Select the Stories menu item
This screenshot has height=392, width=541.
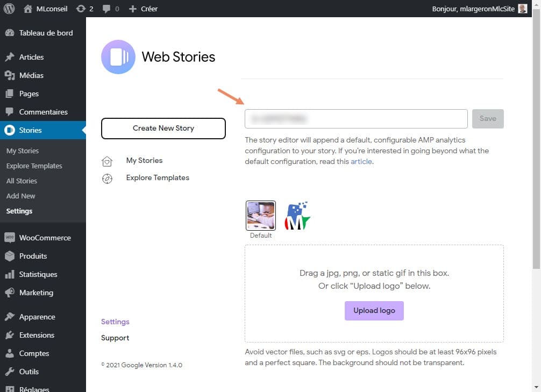click(x=43, y=130)
